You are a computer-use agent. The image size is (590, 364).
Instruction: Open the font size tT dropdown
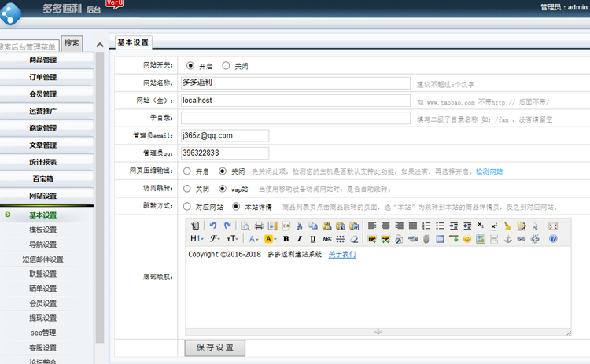click(x=232, y=239)
